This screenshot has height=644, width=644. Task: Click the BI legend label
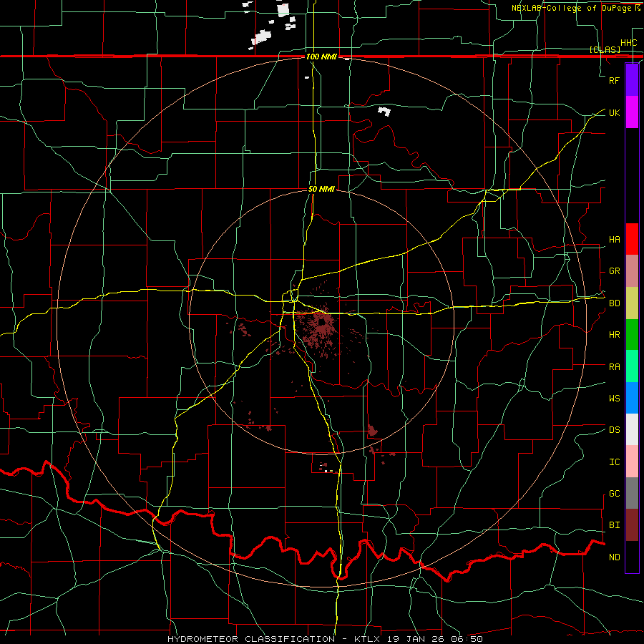tap(614, 525)
